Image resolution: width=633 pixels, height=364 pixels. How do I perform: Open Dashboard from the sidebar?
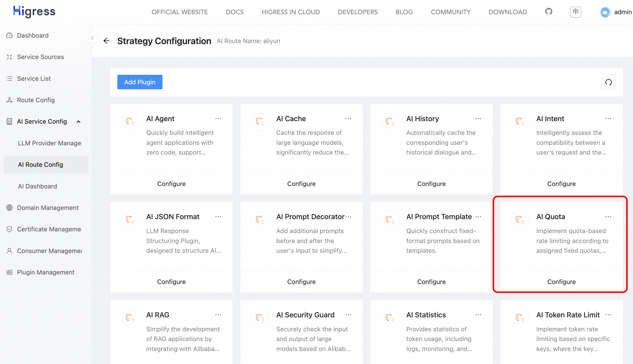(x=33, y=35)
